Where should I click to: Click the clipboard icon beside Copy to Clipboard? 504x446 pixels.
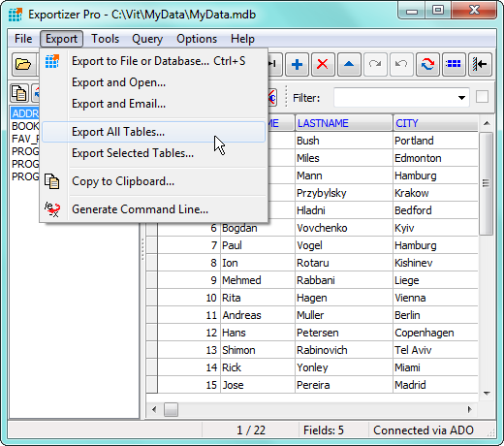(52, 181)
